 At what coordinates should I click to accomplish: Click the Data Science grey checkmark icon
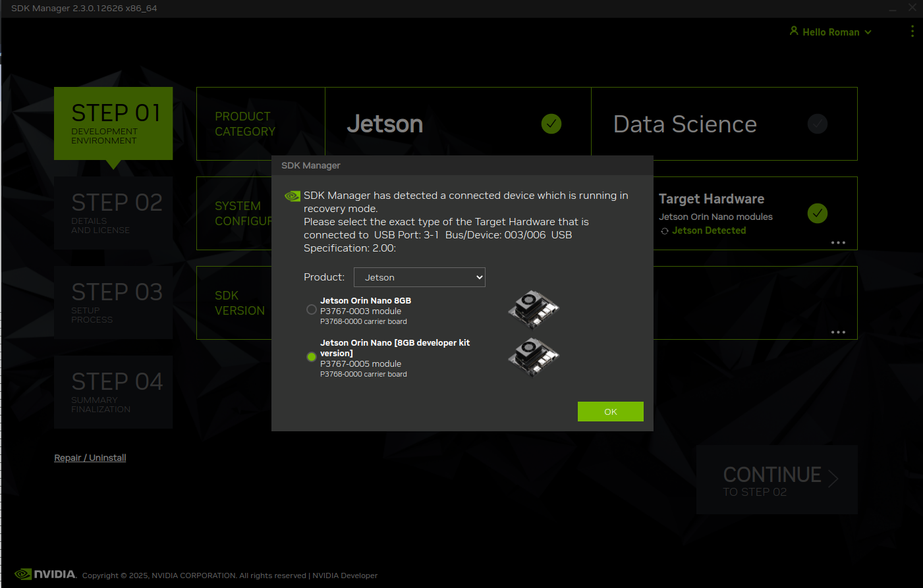pyautogui.click(x=817, y=124)
